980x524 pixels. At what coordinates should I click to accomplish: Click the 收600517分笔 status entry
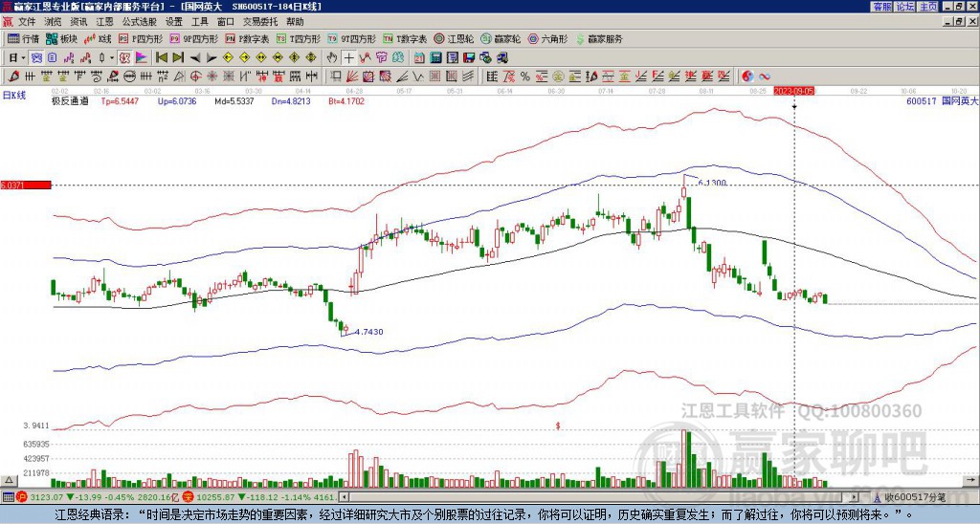(910, 497)
